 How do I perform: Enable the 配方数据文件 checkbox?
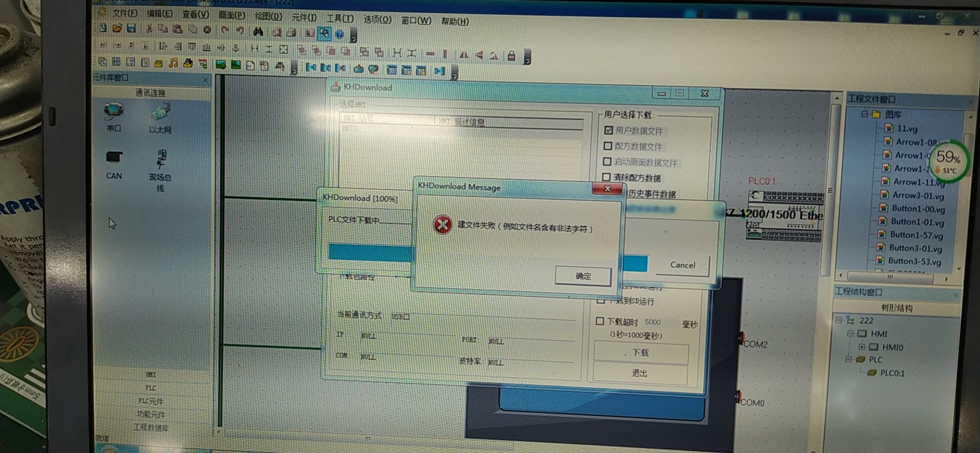(607, 146)
